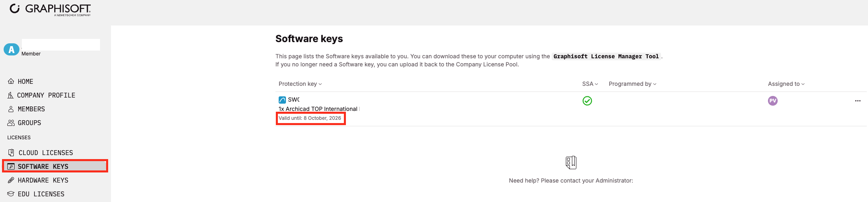
Task: Click the Home house icon
Action: tap(11, 81)
